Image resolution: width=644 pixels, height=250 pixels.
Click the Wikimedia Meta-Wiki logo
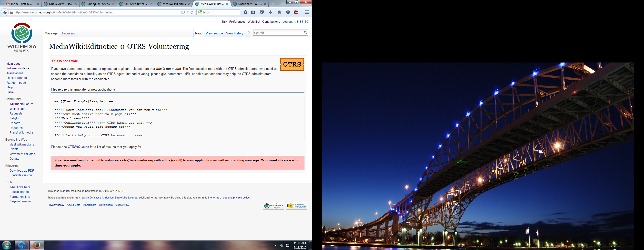[x=22, y=37]
